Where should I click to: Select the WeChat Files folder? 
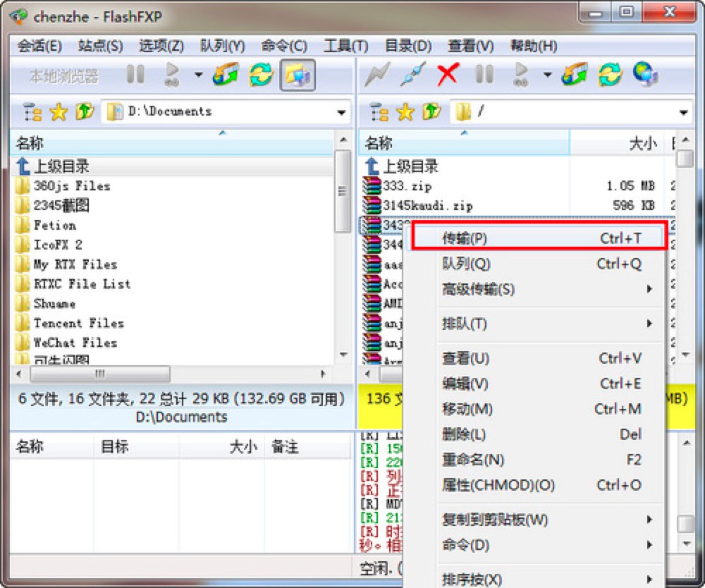click(66, 343)
